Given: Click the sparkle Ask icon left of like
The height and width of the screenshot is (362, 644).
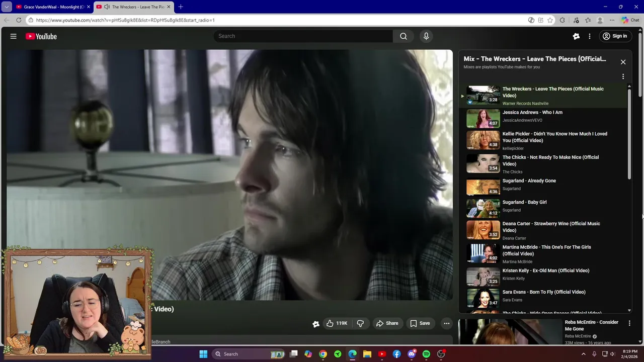Looking at the screenshot, I should click(x=316, y=324).
